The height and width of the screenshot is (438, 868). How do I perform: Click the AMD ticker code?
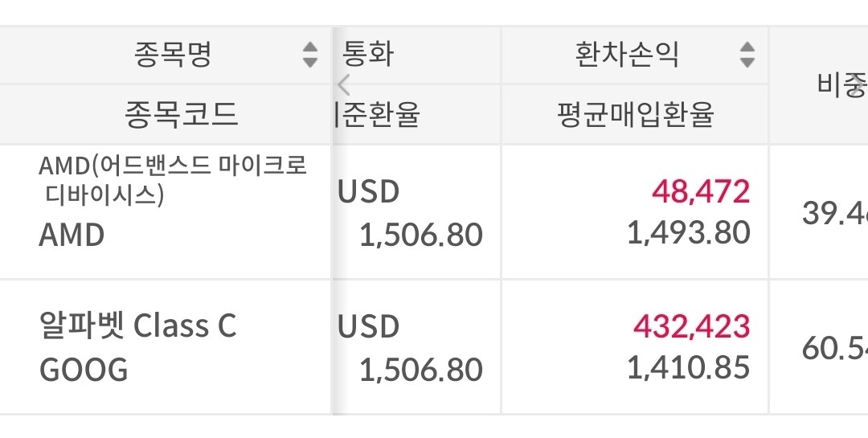[72, 235]
